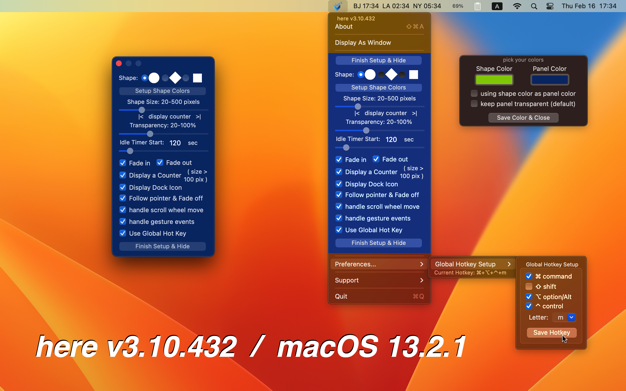The height and width of the screenshot is (391, 626).
Task: Select the diamond shape in the window panel
Action: tap(175, 78)
